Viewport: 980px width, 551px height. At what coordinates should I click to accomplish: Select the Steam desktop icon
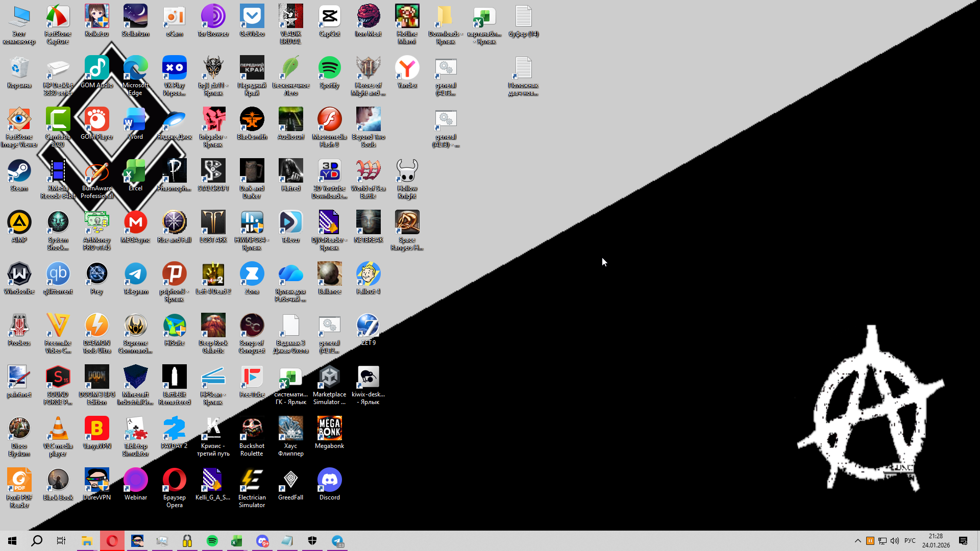[19, 171]
